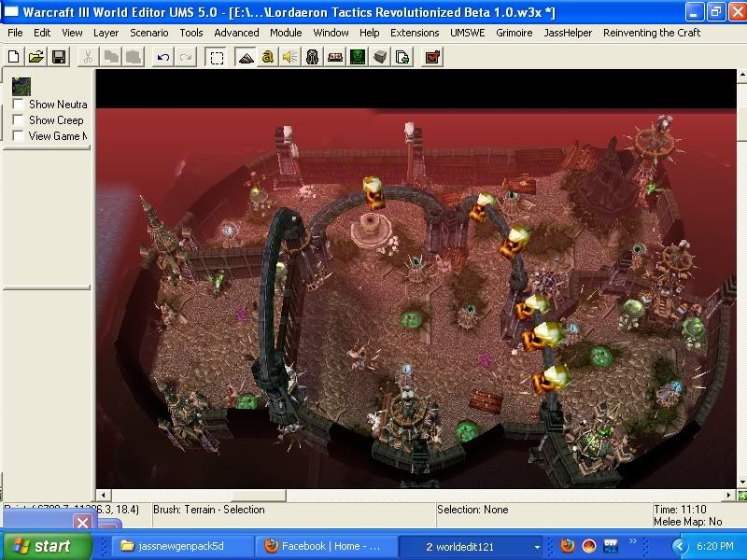Open the Trigger Editor
This screenshot has height=560, width=747.
[268, 57]
